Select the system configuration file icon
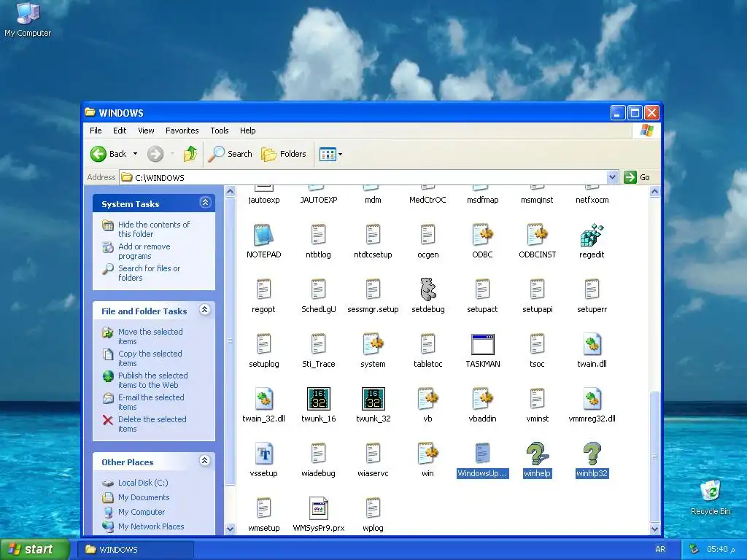Viewport: 747px width, 560px height. 373,344
